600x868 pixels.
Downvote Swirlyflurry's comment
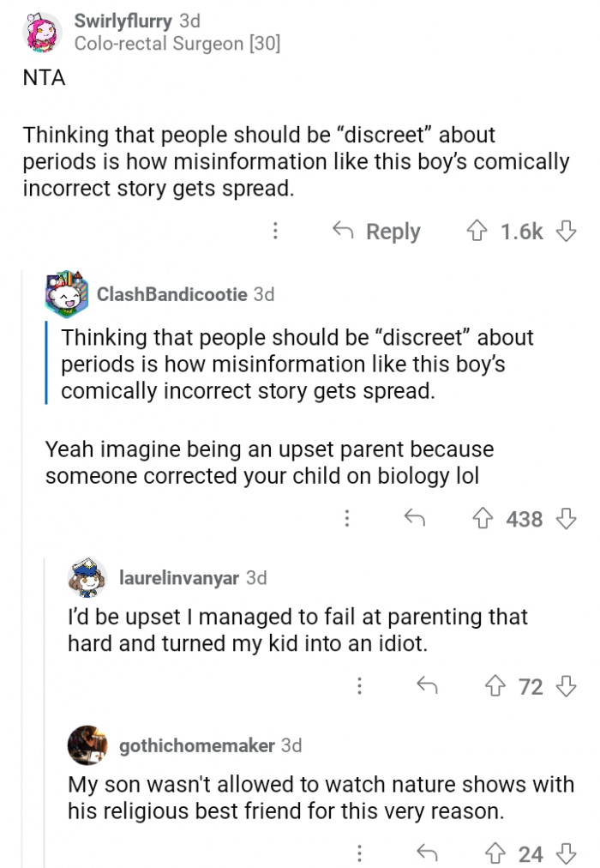(565, 232)
